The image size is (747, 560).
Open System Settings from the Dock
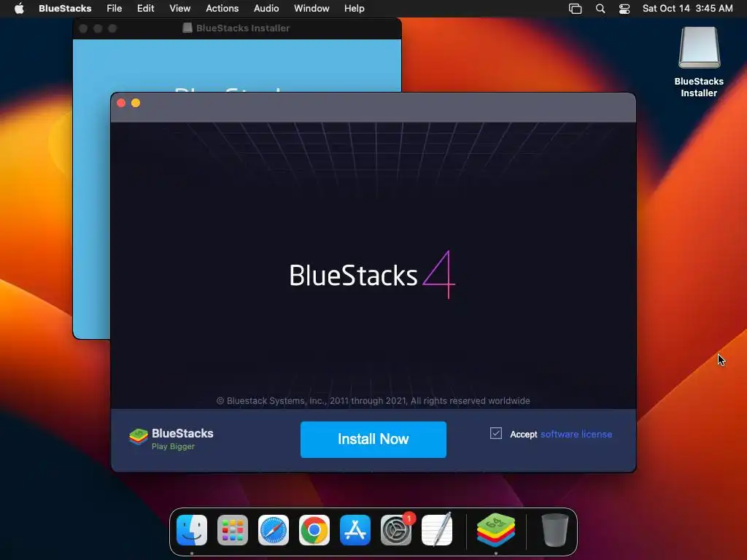tap(396, 530)
